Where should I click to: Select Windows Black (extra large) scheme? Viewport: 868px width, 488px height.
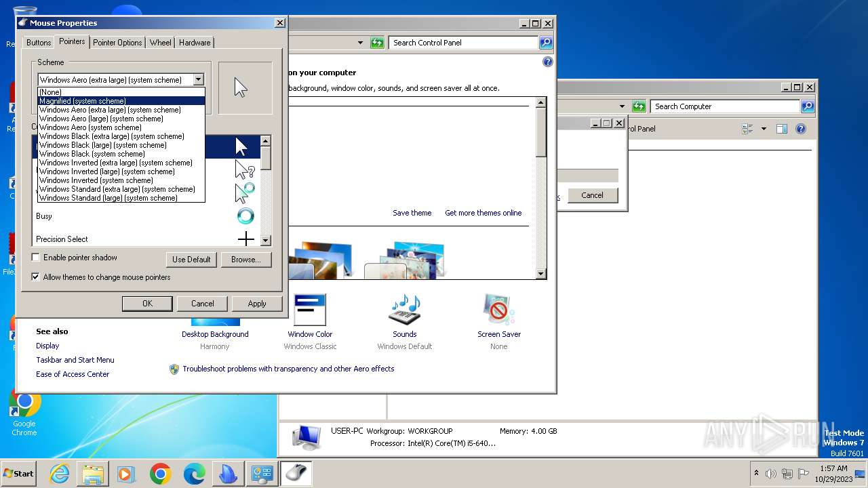[x=121, y=136]
